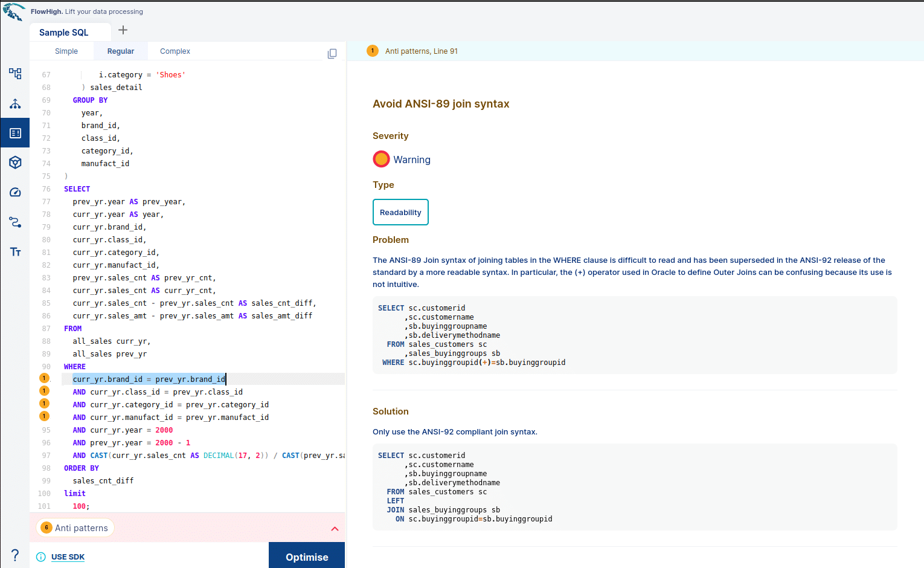
Task: Click the Readability type tag
Action: pyautogui.click(x=400, y=212)
